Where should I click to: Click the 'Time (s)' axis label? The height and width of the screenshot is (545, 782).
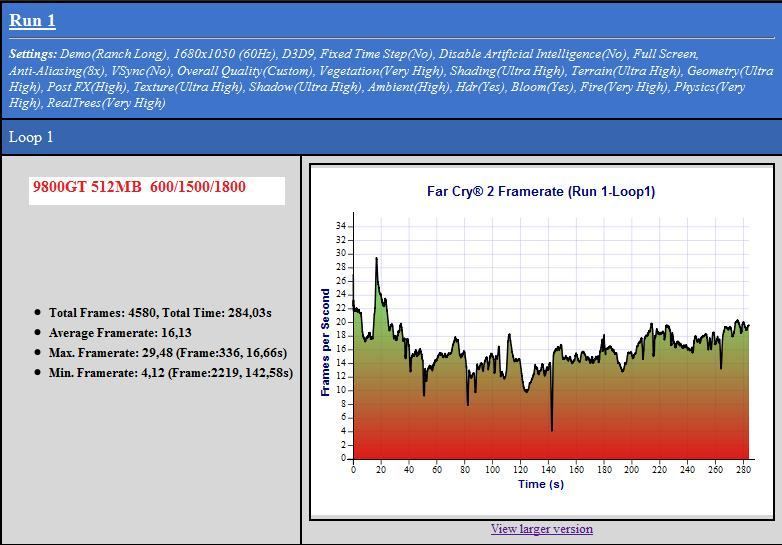(x=541, y=484)
